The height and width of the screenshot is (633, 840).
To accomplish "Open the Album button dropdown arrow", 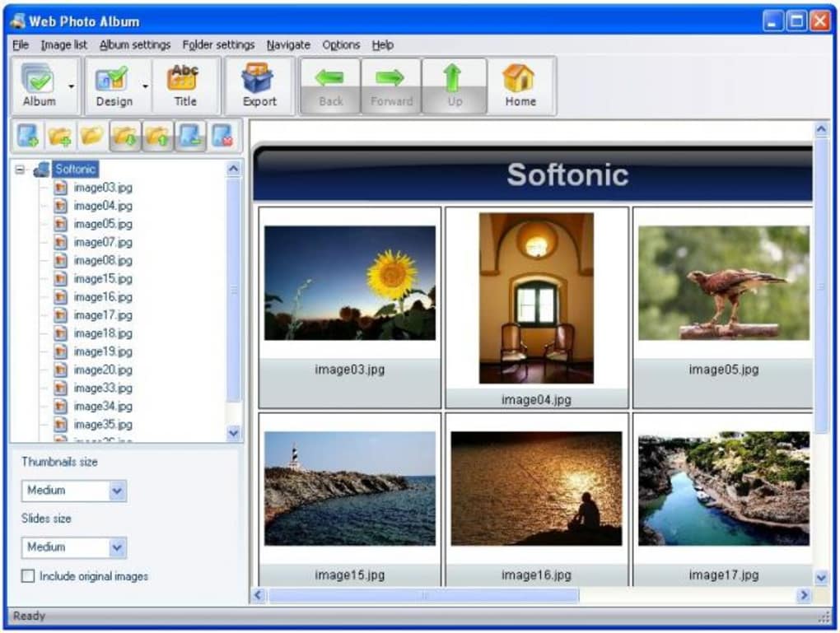I will click(x=72, y=86).
